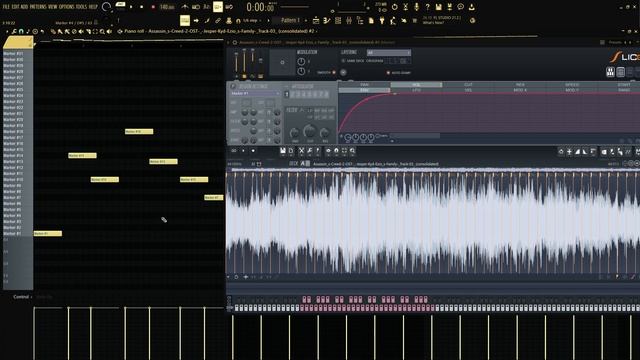The width and height of the screenshot is (640, 360).
Task: Click the Slicex wave editor scissors icon
Action: tap(301, 151)
